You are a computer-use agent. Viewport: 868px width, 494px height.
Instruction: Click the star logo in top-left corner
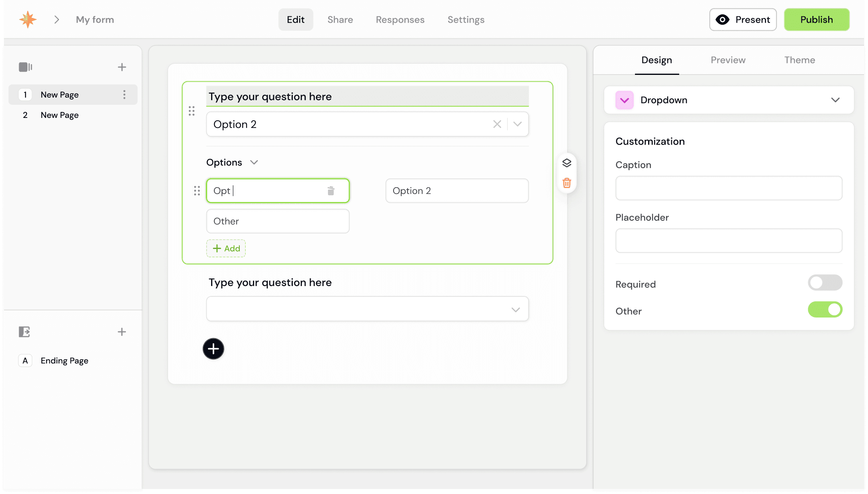point(27,19)
